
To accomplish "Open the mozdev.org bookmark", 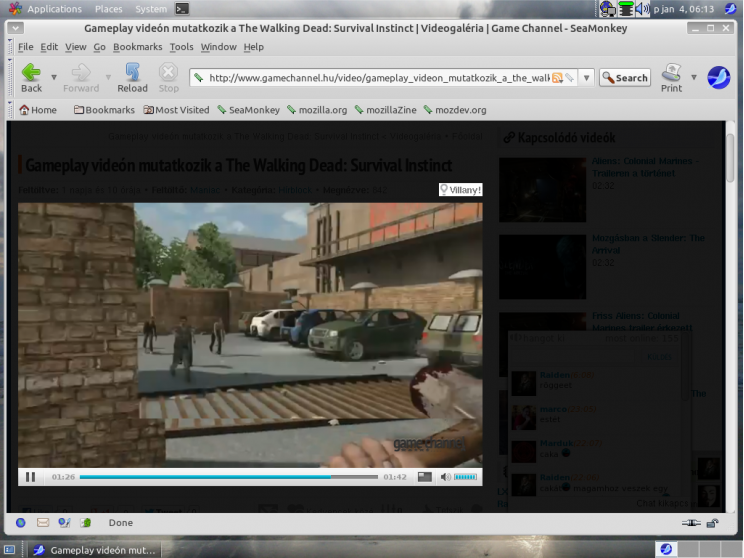I will pos(455,110).
